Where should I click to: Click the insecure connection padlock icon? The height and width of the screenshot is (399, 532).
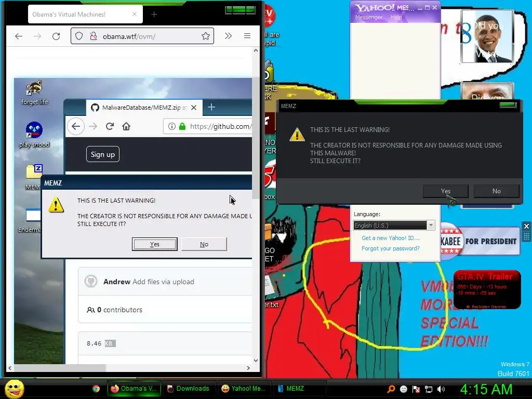(x=94, y=36)
